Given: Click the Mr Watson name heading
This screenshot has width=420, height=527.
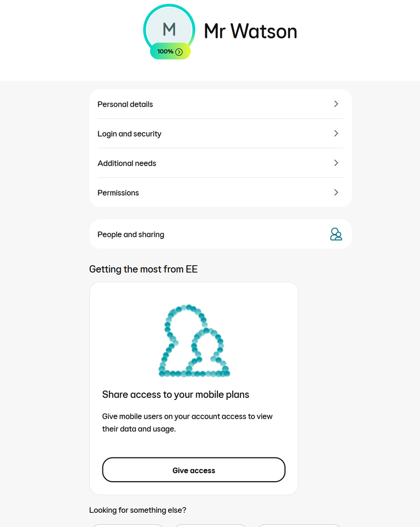Looking at the screenshot, I should click(251, 31).
